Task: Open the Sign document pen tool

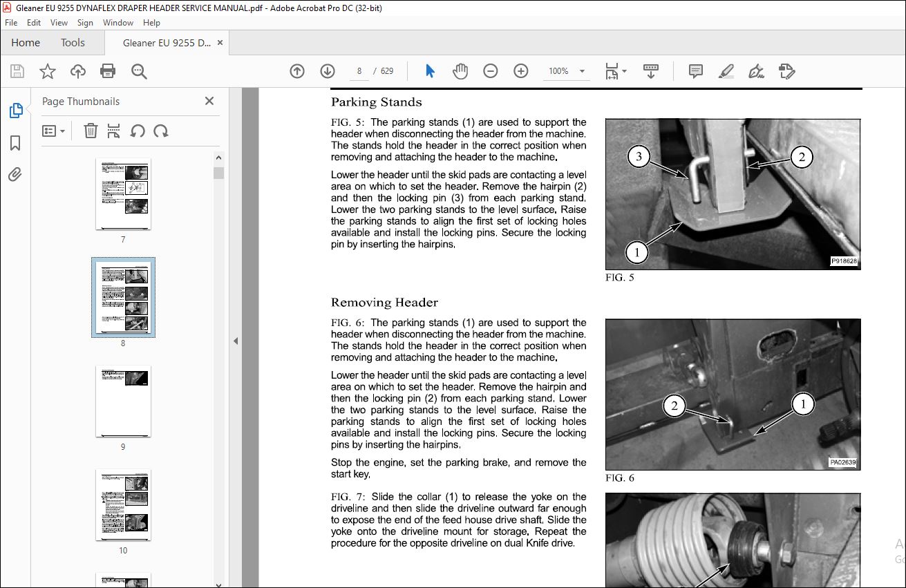Action: coord(757,71)
